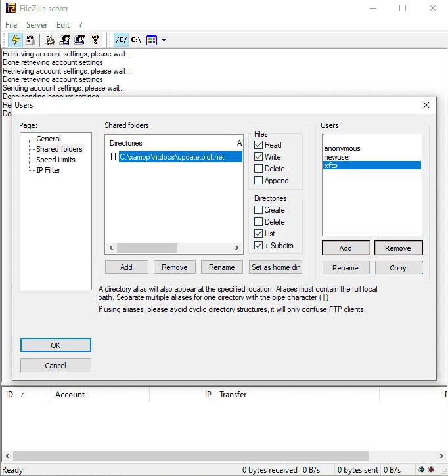Maximize the FileZilla server window
Viewport: 448px width, 476px height.
coord(403,8)
